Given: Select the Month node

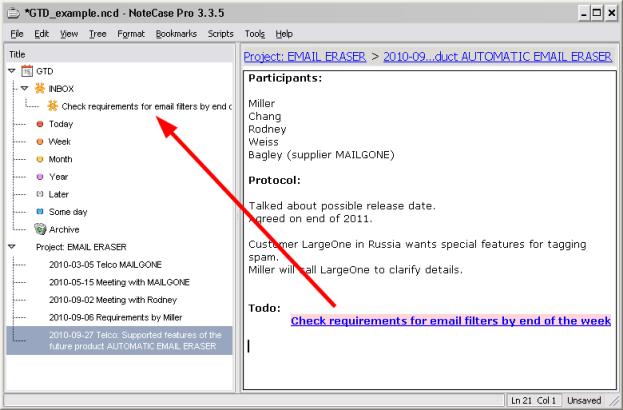Looking at the screenshot, I should pyautogui.click(x=60, y=159).
